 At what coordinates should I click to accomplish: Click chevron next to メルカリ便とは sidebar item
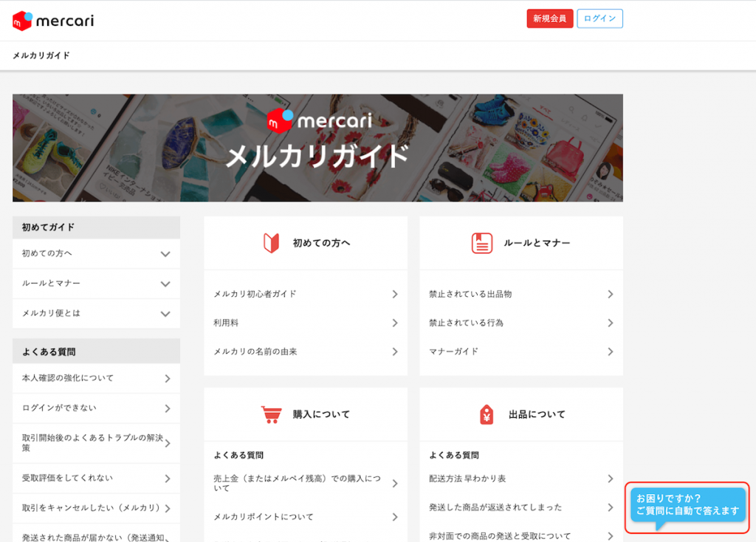click(x=165, y=314)
